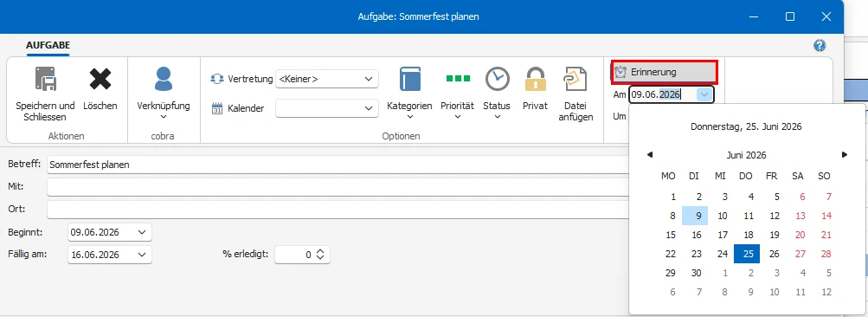This screenshot has width=868, height=317.
Task: Click the % erledigt stepper arrows
Action: point(320,255)
